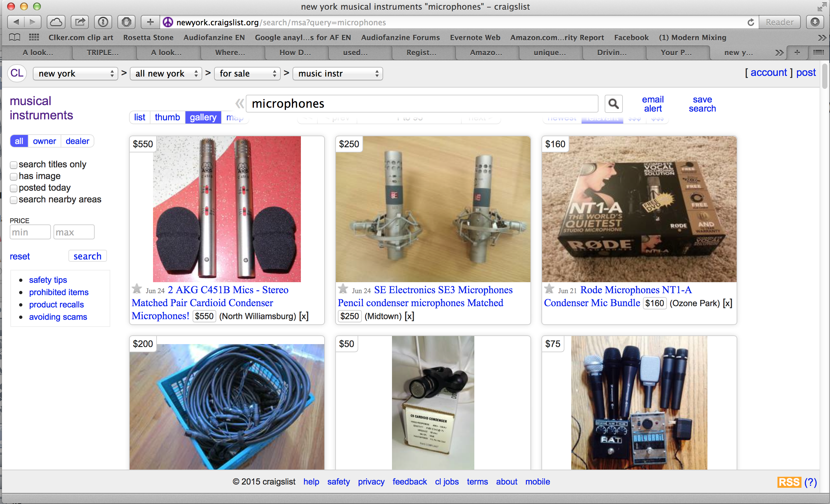Click the save search link

(702, 104)
